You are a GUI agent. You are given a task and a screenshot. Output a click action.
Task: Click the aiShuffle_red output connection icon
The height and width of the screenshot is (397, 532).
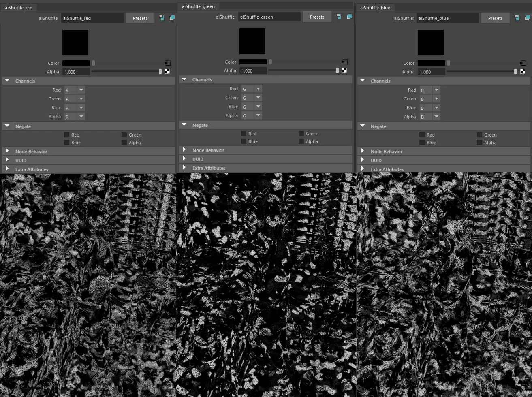pyautogui.click(x=172, y=18)
